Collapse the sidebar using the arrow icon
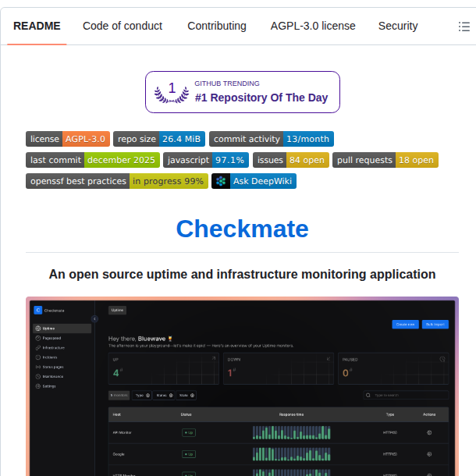Screen dimensions: 476x476 tap(95, 318)
